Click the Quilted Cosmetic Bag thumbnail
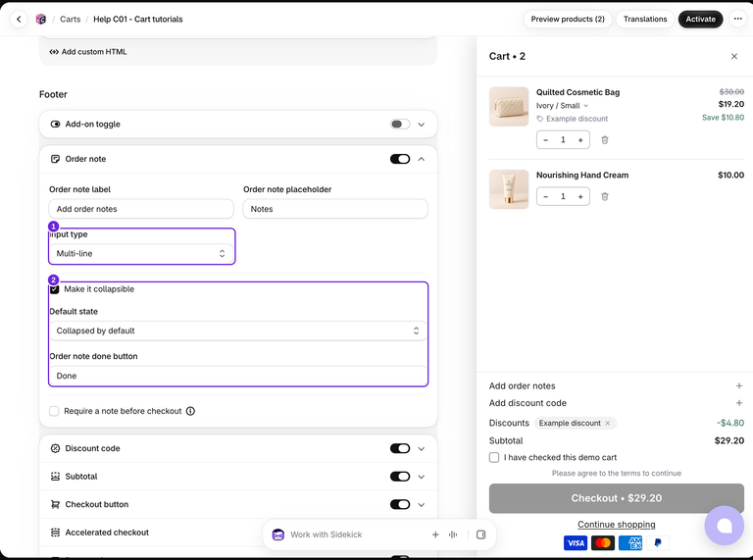This screenshot has width=753, height=560. [509, 107]
